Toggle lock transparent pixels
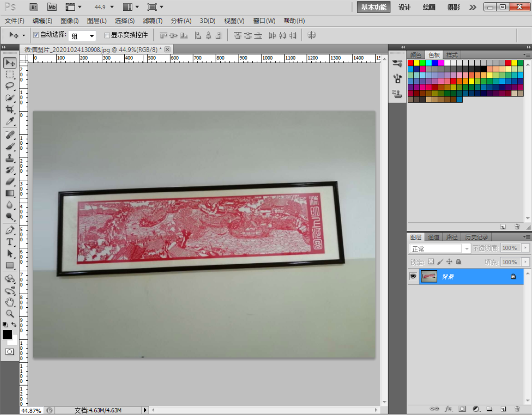 click(431, 261)
